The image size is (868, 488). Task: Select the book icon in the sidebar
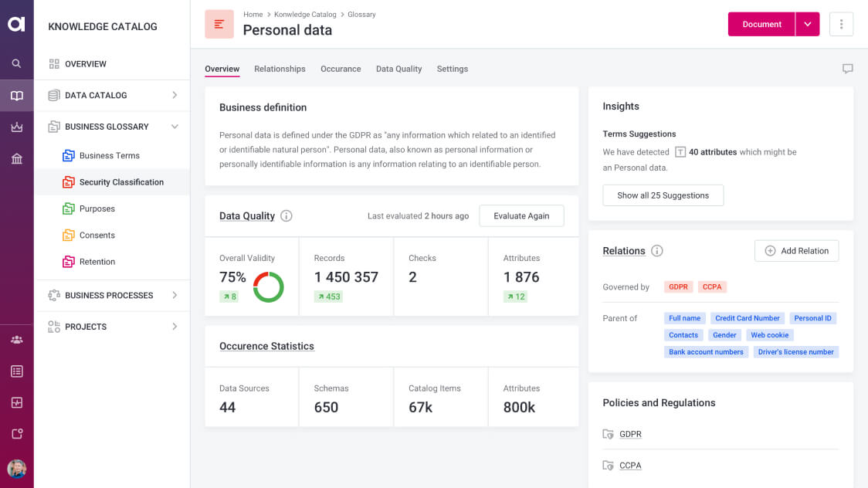16,95
